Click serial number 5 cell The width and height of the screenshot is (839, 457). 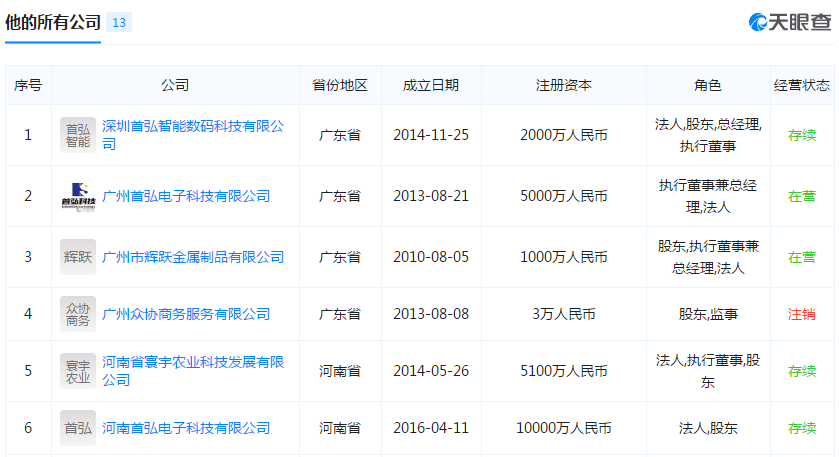(28, 371)
